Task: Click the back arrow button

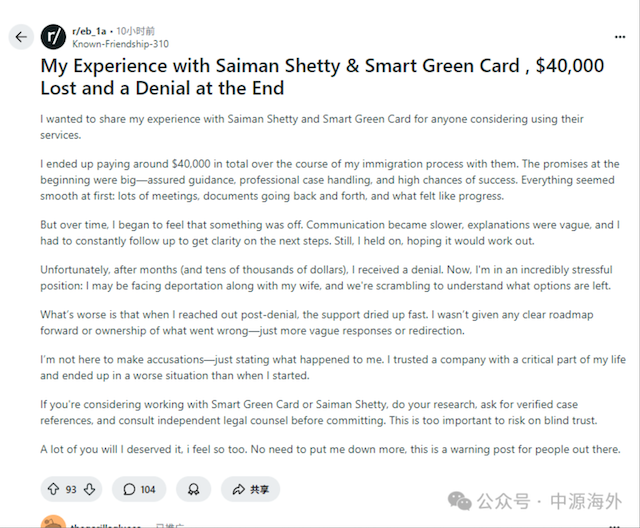Action: 21,37
